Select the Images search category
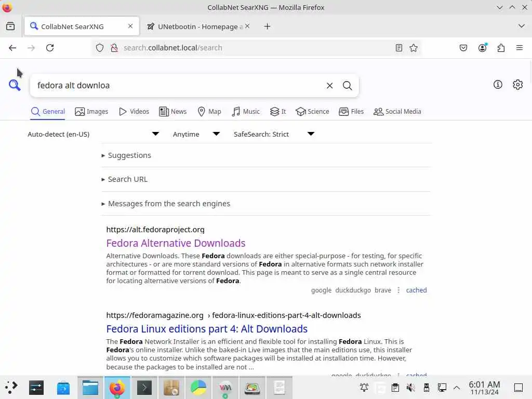The width and height of the screenshot is (532, 399). point(91,112)
